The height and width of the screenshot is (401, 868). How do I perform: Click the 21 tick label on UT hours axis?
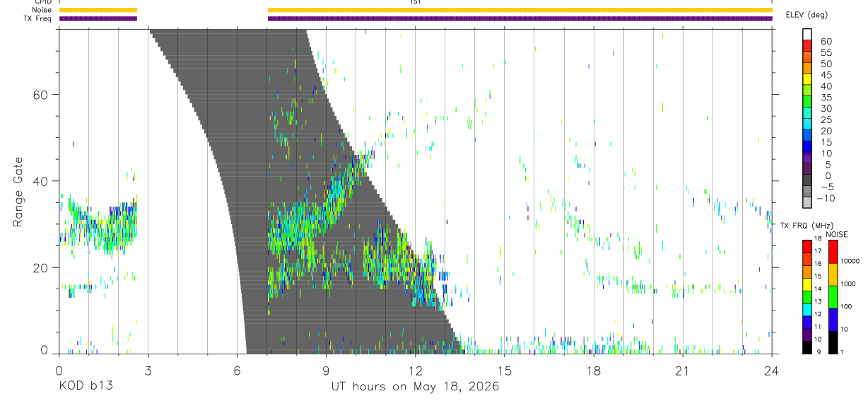coord(683,370)
